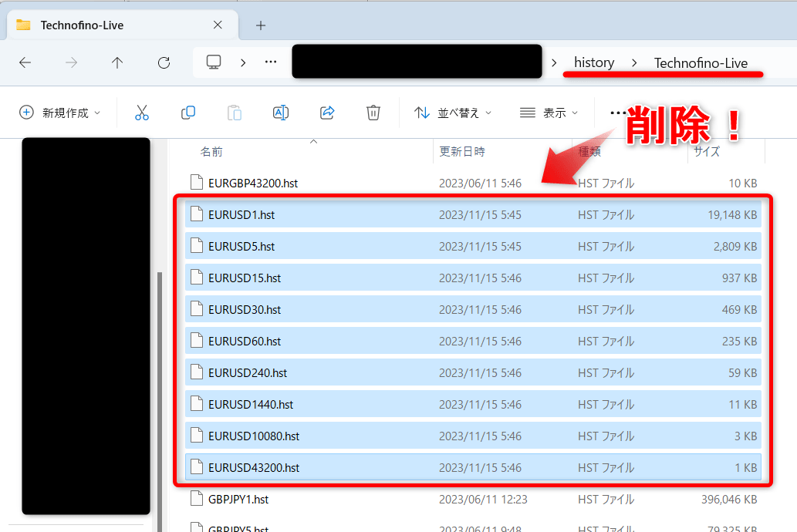
Task: Click the monitor icon in the address bar
Action: click(213, 62)
